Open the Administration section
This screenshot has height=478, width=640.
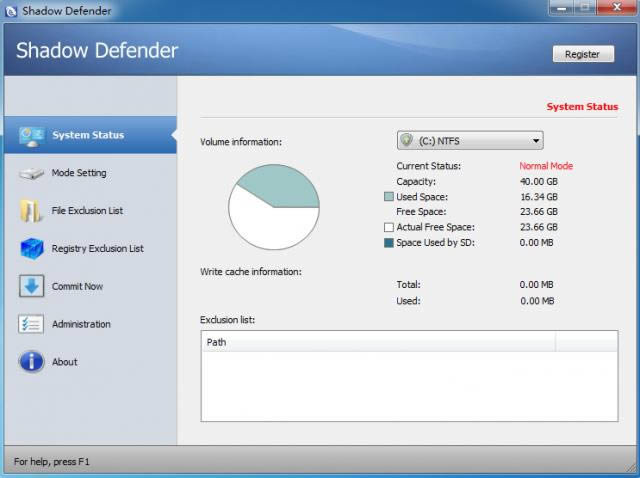click(x=81, y=324)
